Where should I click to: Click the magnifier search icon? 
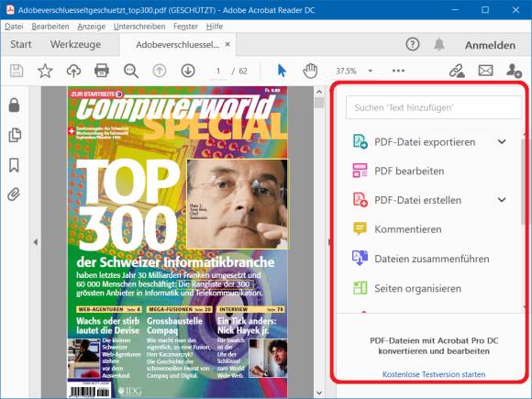131,71
